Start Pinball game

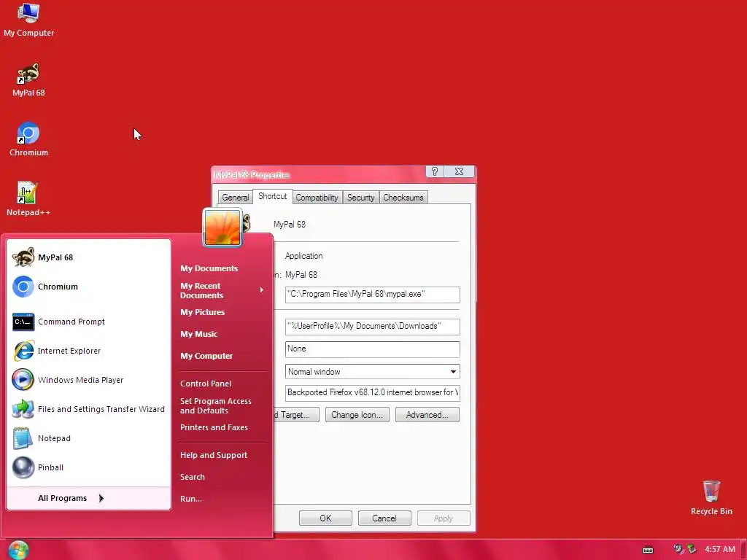click(x=89, y=467)
